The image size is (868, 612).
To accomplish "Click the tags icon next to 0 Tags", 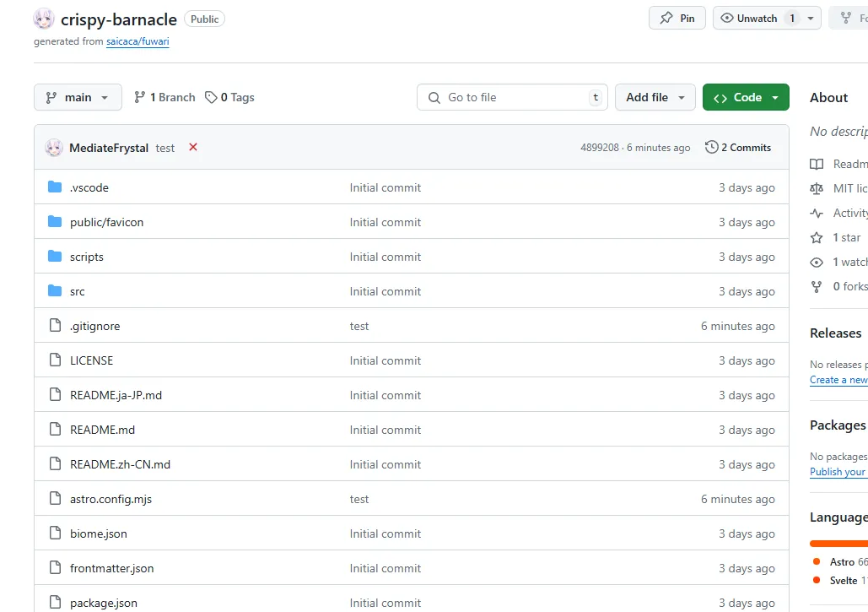I will click(211, 97).
